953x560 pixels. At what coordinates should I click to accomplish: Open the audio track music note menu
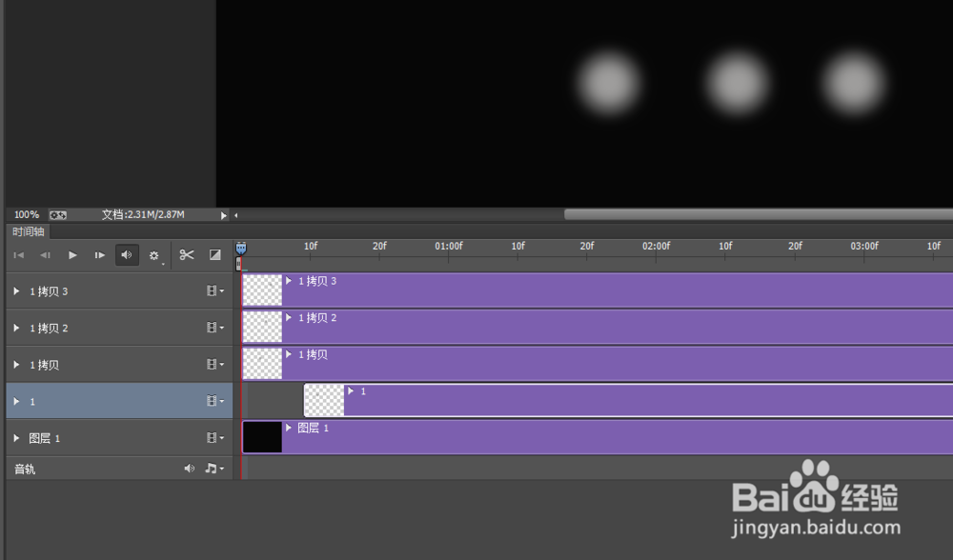[214, 469]
